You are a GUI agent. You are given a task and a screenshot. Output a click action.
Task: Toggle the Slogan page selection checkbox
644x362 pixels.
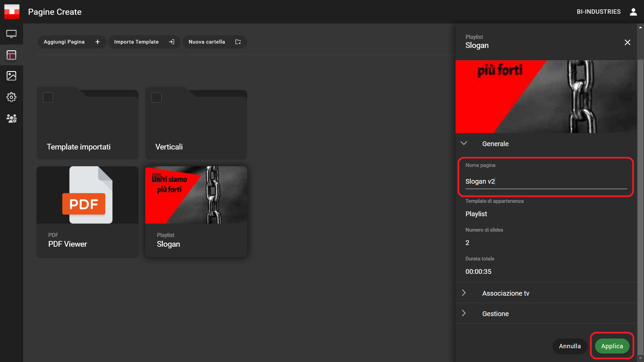(x=157, y=178)
